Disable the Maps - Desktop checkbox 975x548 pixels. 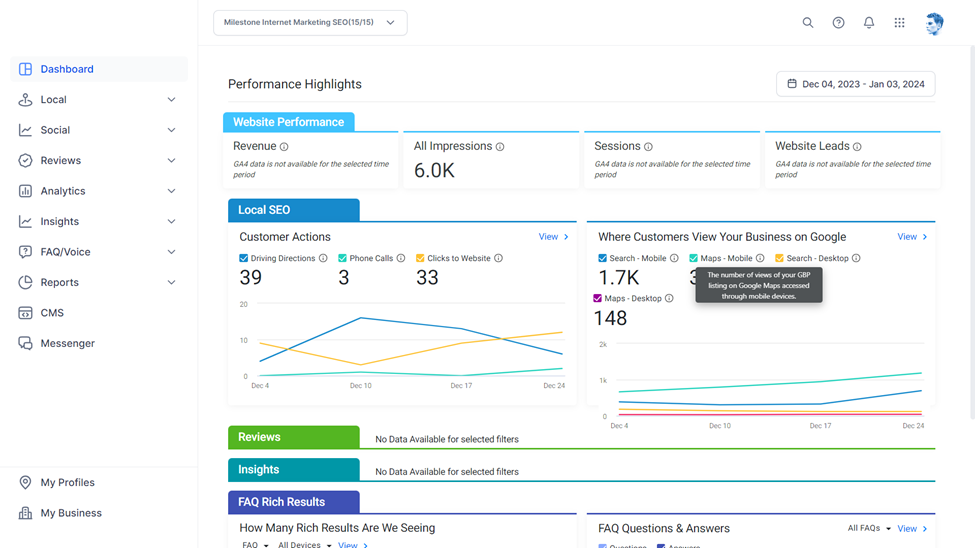pyautogui.click(x=598, y=299)
